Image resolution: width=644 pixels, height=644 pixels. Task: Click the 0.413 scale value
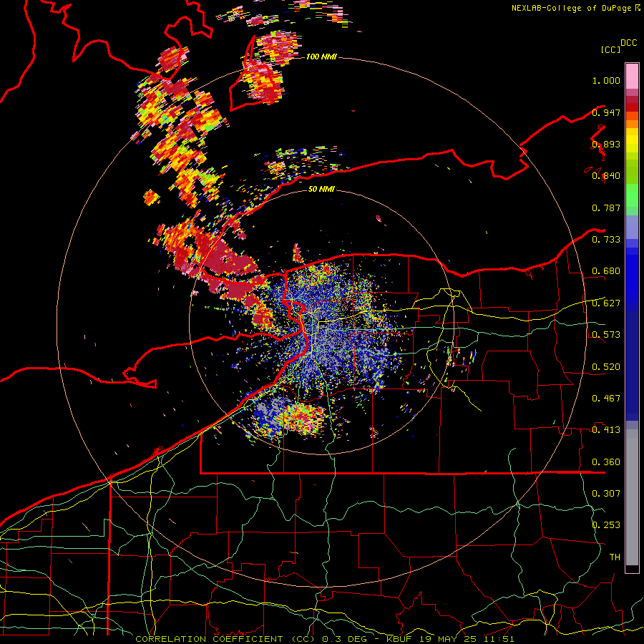coord(606,430)
